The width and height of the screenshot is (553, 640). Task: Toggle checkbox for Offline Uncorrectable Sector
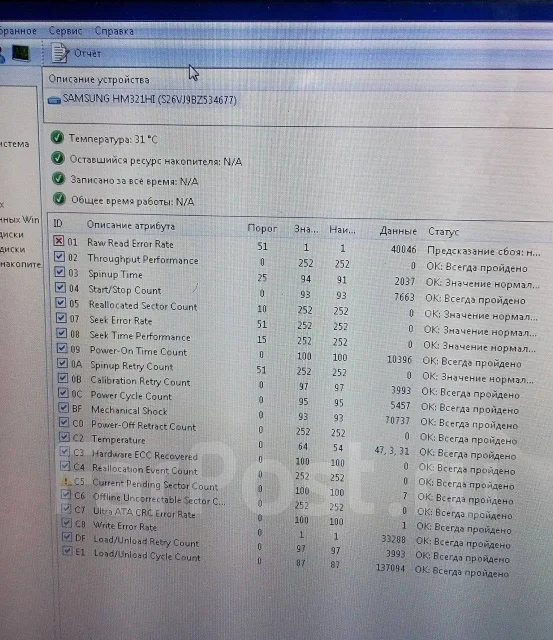click(x=66, y=495)
